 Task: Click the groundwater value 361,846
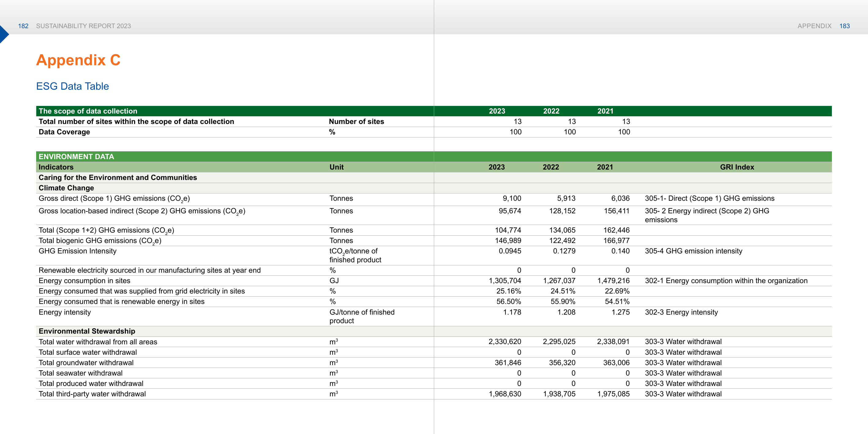coord(508,363)
